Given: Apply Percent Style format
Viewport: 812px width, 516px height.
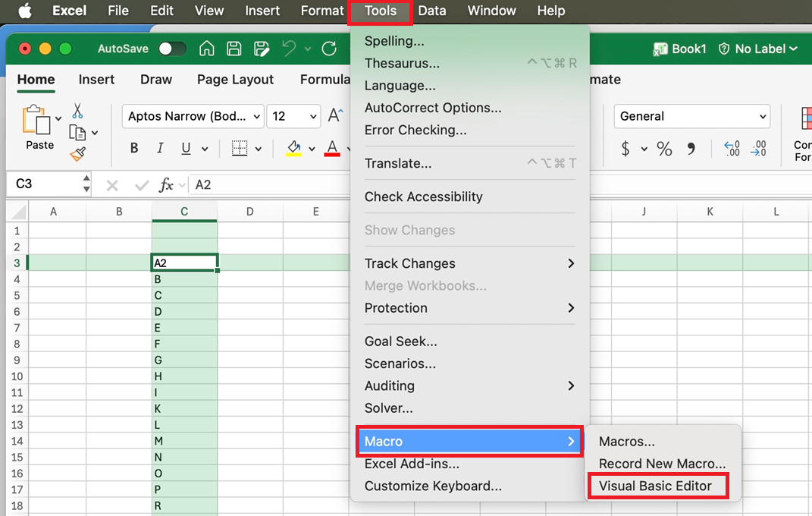Looking at the screenshot, I should pos(664,149).
